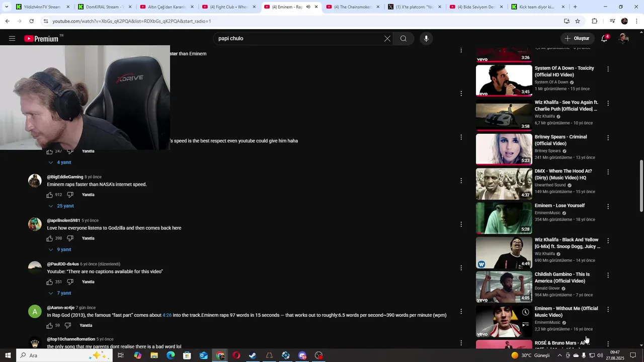The height and width of the screenshot is (362, 644).
Task: Switch to Kick team diyor tab
Action: click(x=538, y=7)
